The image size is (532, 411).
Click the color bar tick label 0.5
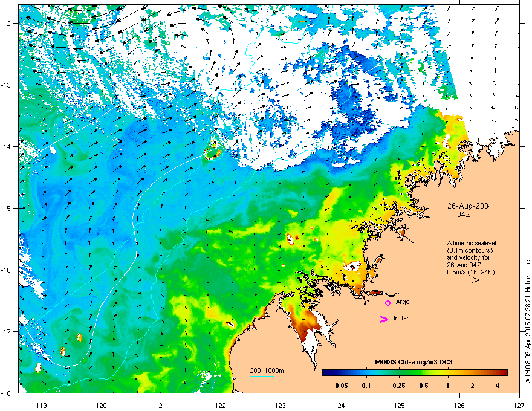point(424,386)
